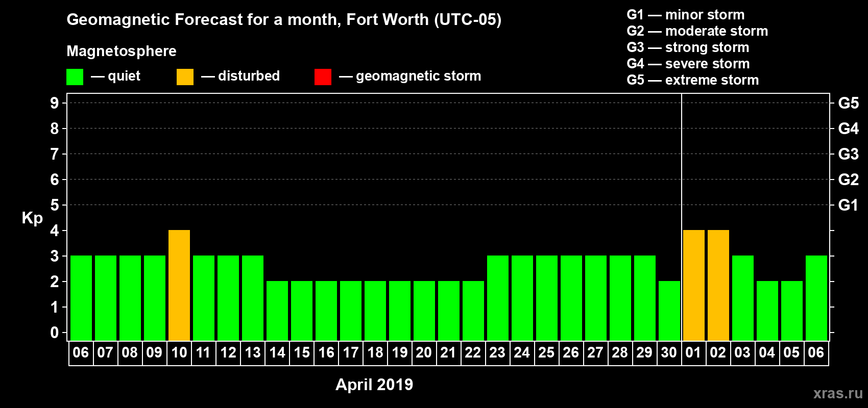Screen dimensions: 868x408
Task: Click the '7' Kp axis value
Action: click(55, 154)
